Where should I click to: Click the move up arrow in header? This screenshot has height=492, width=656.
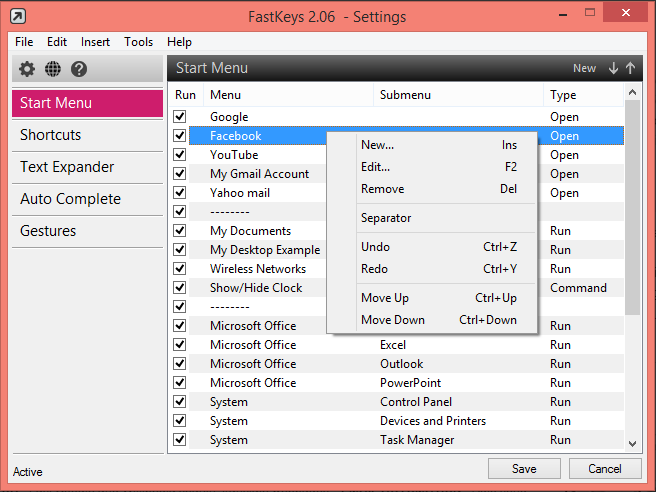[x=630, y=68]
